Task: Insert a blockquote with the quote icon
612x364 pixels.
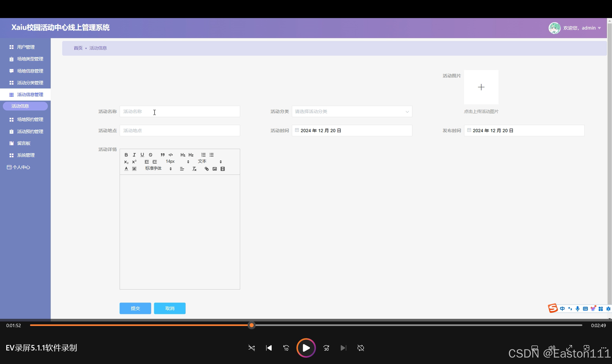Action: 163,155
